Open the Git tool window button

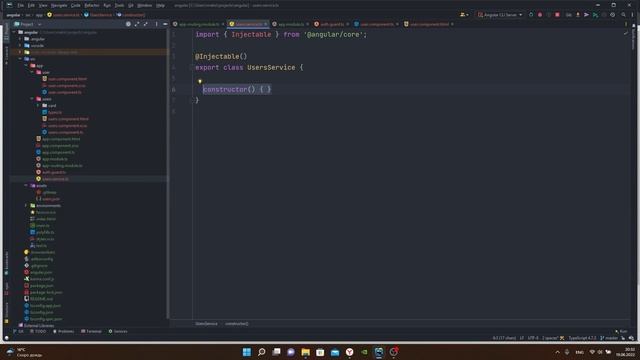coord(19,331)
